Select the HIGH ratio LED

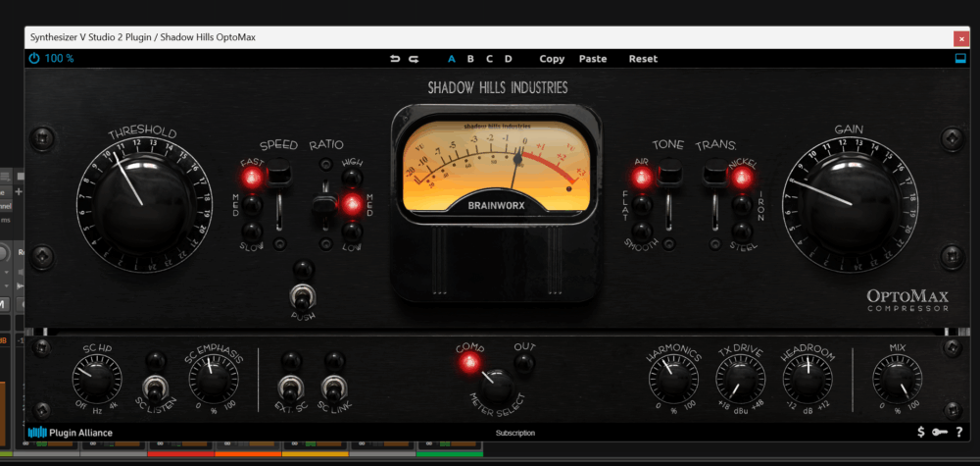tap(352, 179)
